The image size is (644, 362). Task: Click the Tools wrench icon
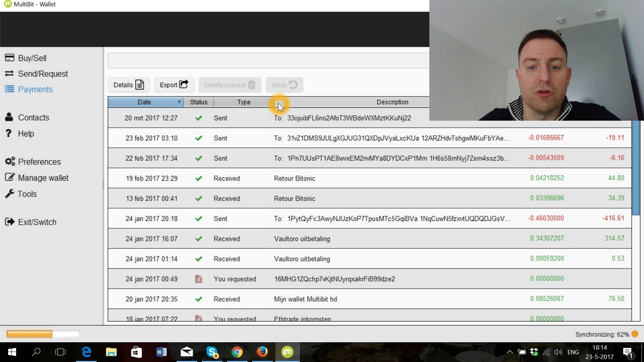click(10, 194)
